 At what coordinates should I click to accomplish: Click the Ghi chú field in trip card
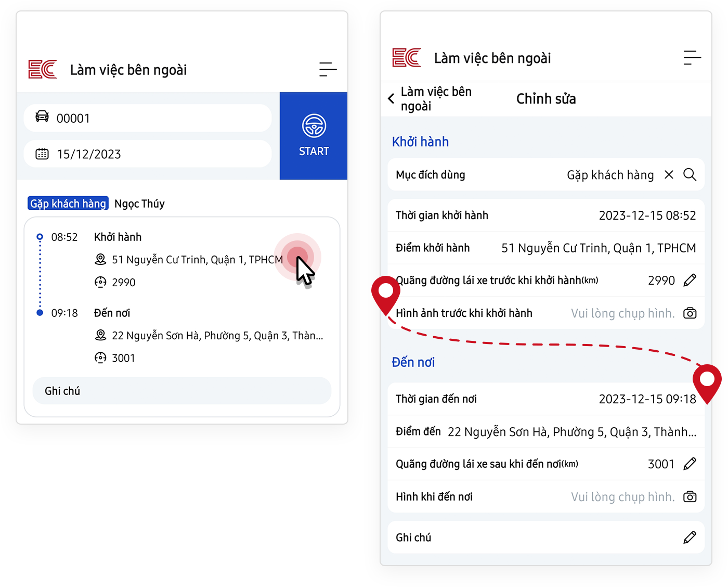(x=181, y=391)
